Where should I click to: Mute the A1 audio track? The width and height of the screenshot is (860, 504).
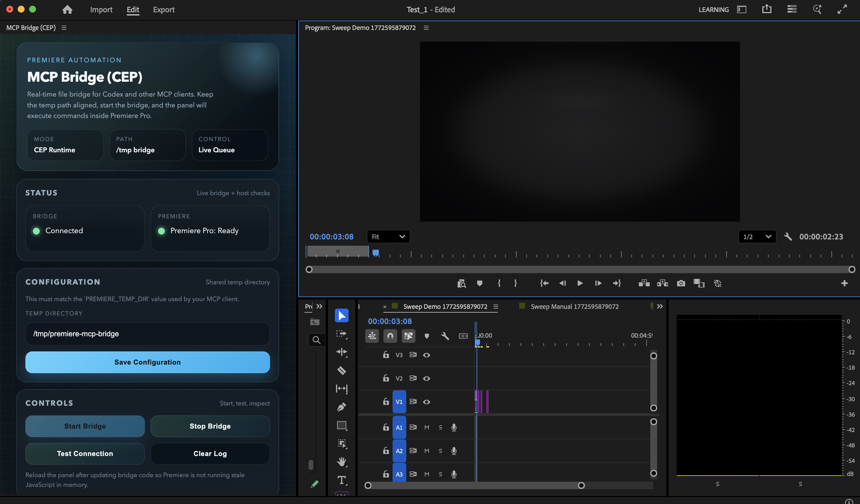click(x=427, y=427)
